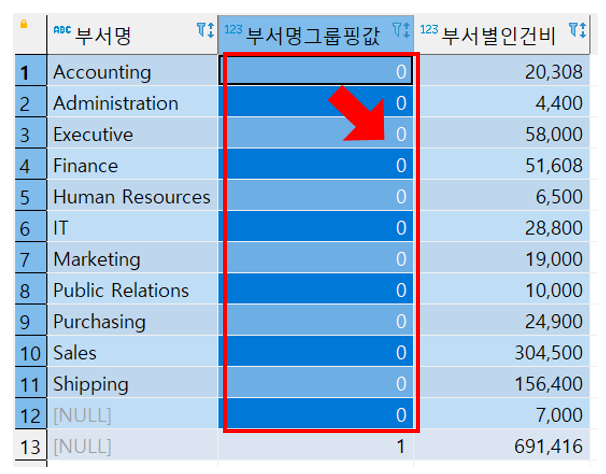
Task: Select row number 9 header
Action: point(31,320)
